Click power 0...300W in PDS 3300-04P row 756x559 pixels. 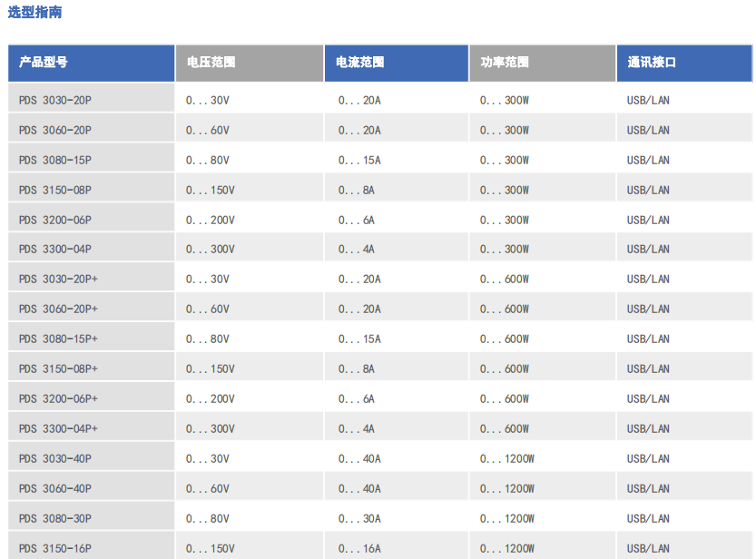pos(505,250)
